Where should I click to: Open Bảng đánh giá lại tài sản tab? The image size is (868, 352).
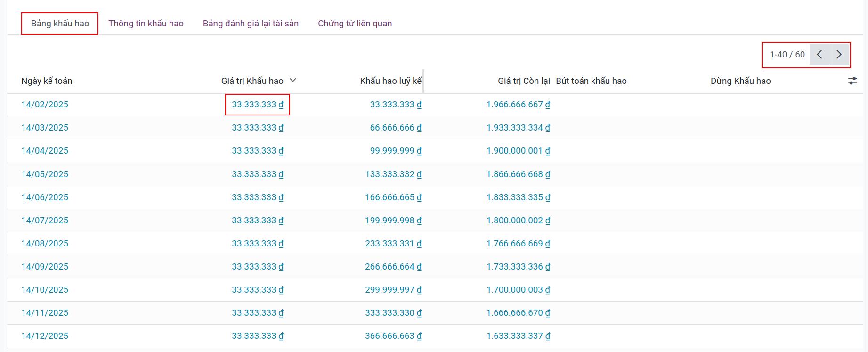(x=251, y=24)
